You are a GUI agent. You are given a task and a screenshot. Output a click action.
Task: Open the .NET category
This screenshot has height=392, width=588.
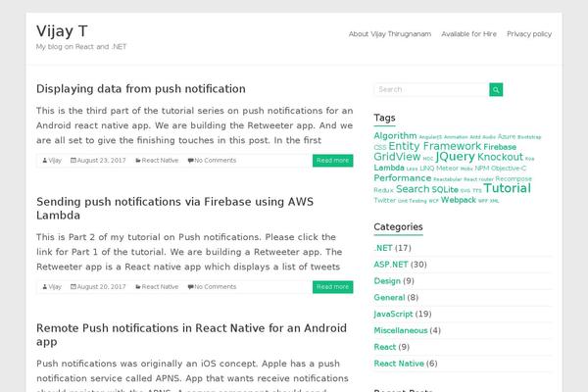(383, 248)
